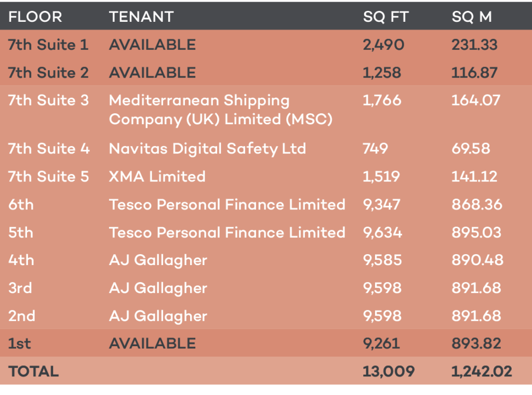Viewport: 532px width, 395px height.
Task: Select AJ Gallagher on 2nd floor
Action: coord(158,317)
